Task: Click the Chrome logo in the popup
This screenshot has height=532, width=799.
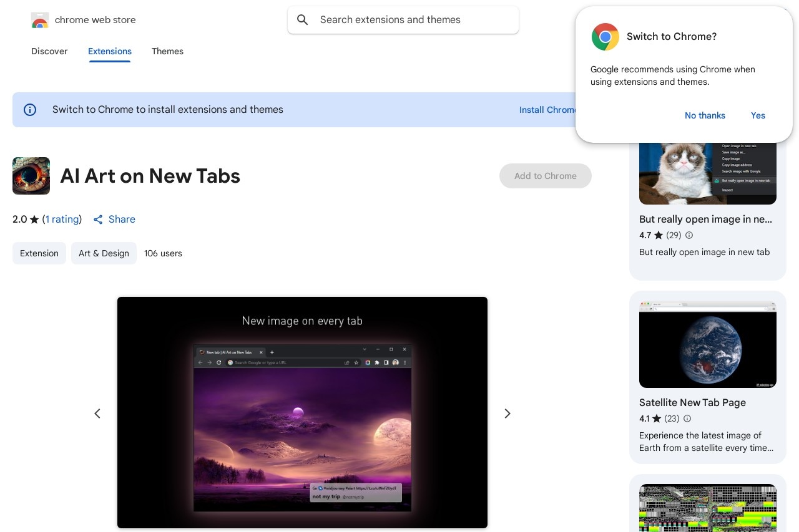Action: tap(605, 37)
